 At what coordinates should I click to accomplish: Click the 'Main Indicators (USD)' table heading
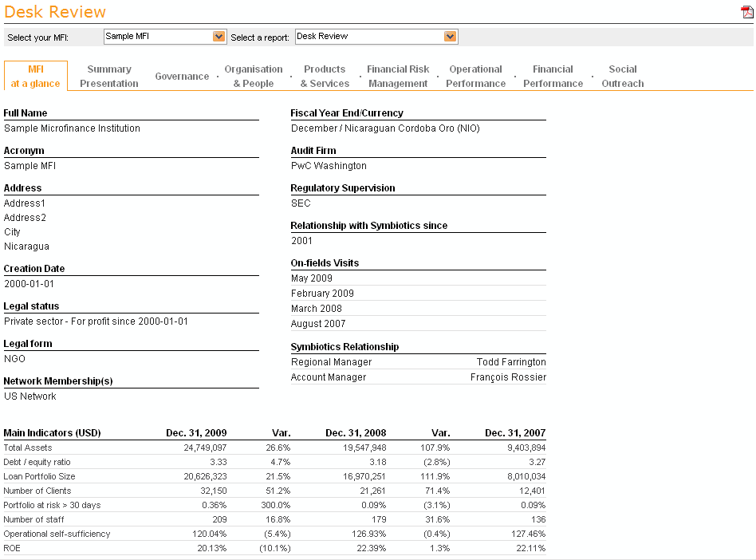[x=52, y=433]
